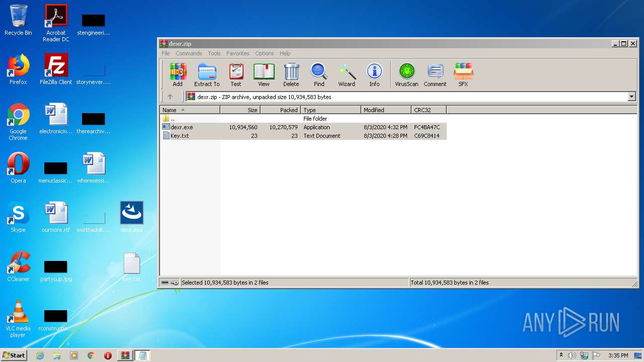Select the Key.txt row in archive
Image resolution: width=644 pixels, height=362 pixels.
[303, 136]
